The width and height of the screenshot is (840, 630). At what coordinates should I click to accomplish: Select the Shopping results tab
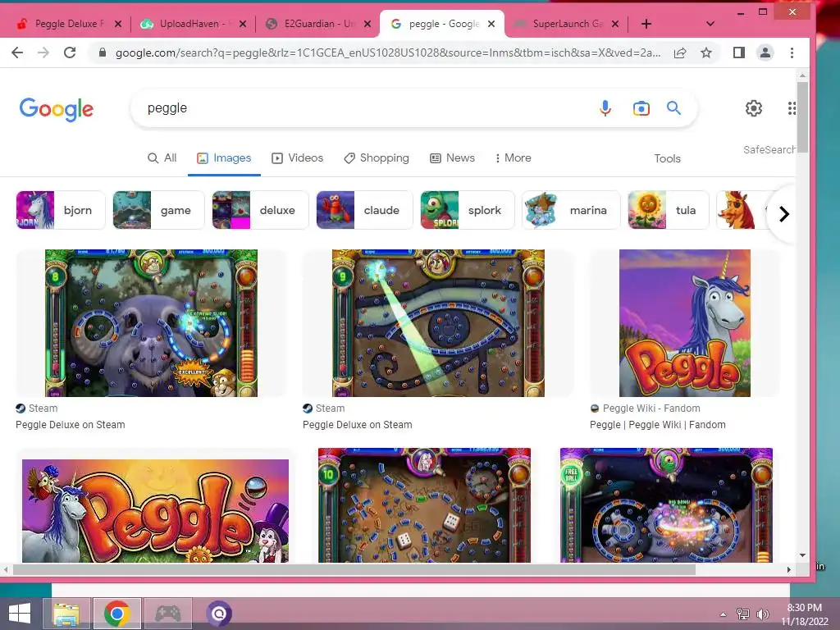point(376,158)
